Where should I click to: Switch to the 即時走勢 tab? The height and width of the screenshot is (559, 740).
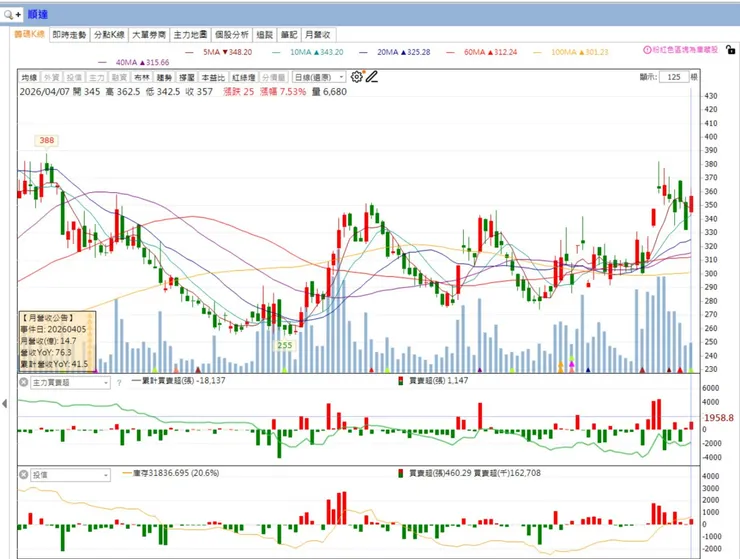click(x=69, y=34)
